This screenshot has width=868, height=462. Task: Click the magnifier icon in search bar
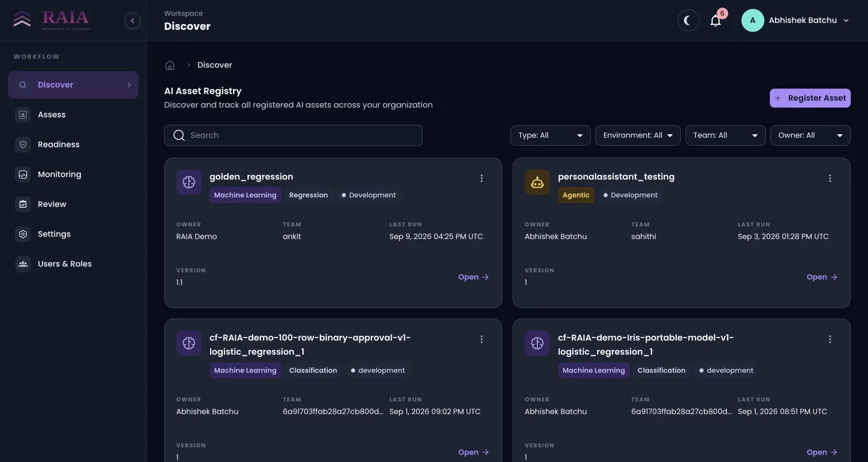click(179, 135)
